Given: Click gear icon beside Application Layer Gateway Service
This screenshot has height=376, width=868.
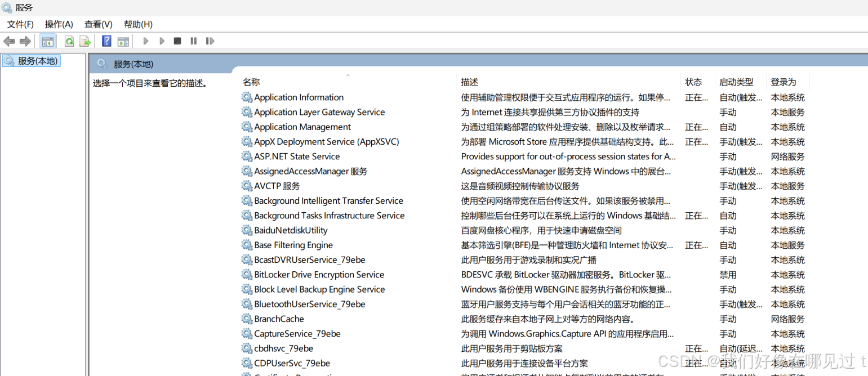Looking at the screenshot, I should click(247, 112).
